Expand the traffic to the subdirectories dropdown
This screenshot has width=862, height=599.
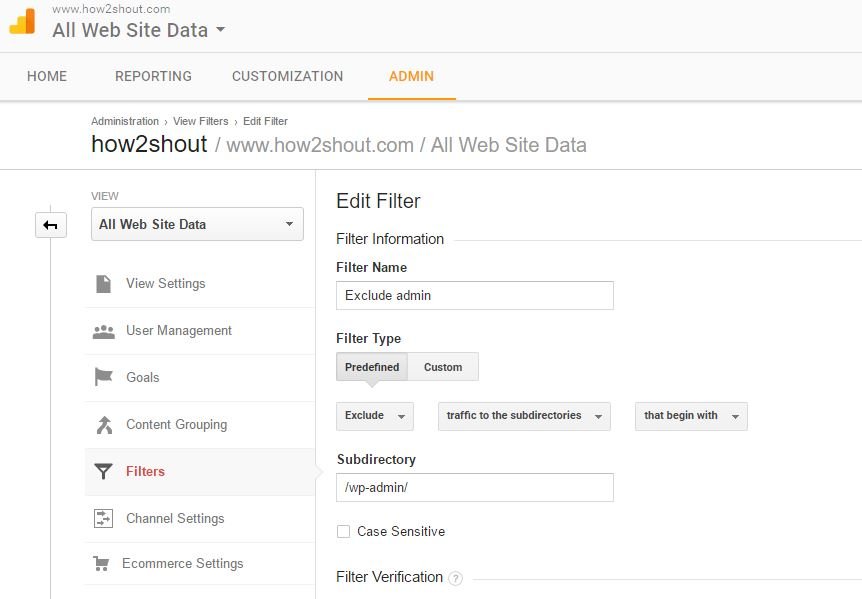coord(523,416)
